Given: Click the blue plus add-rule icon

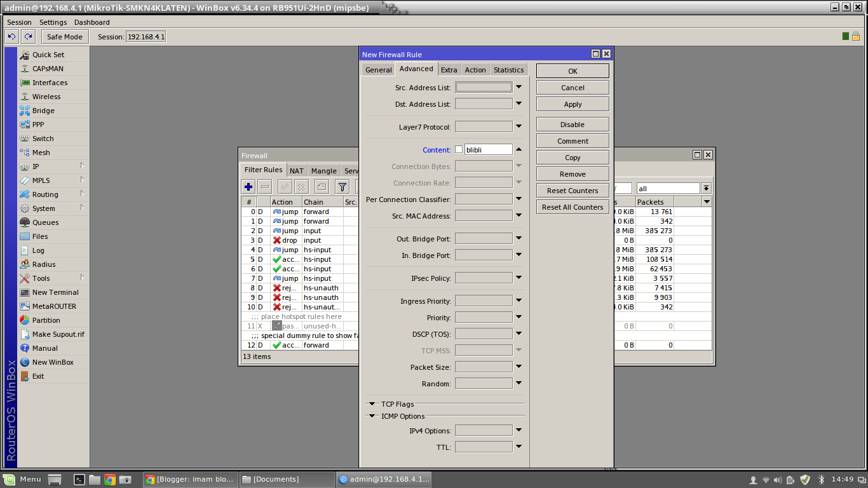Looking at the screenshot, I should click(248, 187).
